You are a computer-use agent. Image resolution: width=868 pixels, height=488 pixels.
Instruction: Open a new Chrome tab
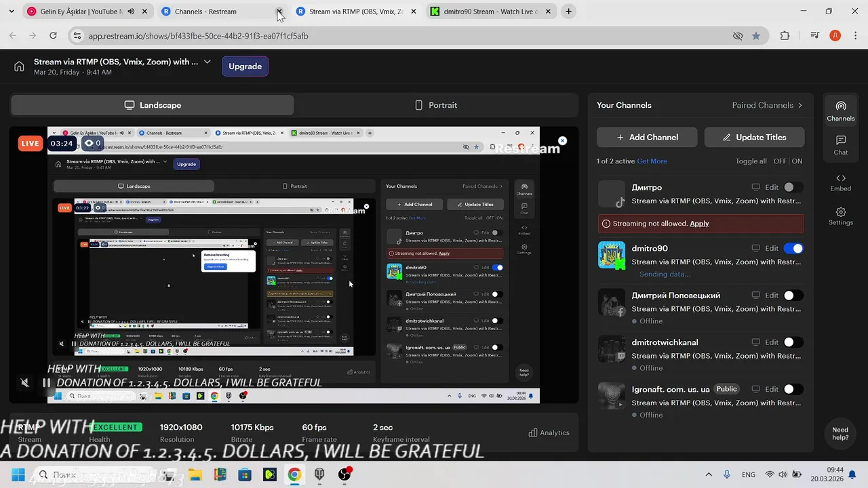coord(568,12)
